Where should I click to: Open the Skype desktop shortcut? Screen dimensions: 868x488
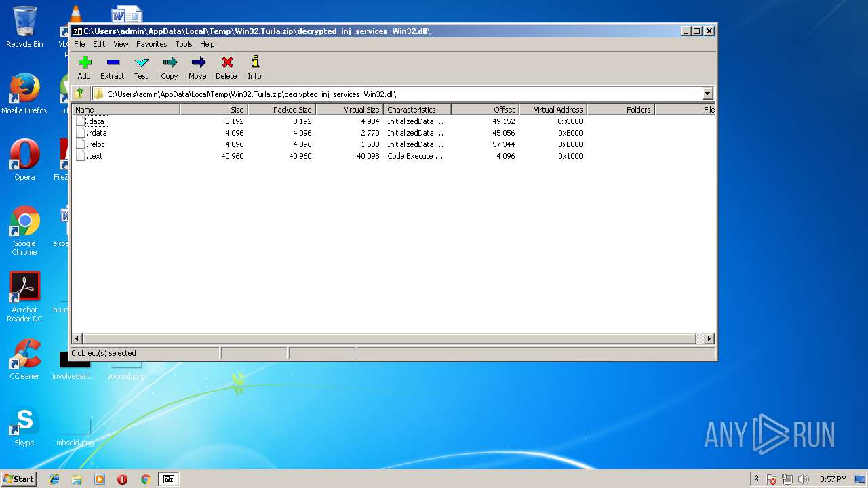24,426
